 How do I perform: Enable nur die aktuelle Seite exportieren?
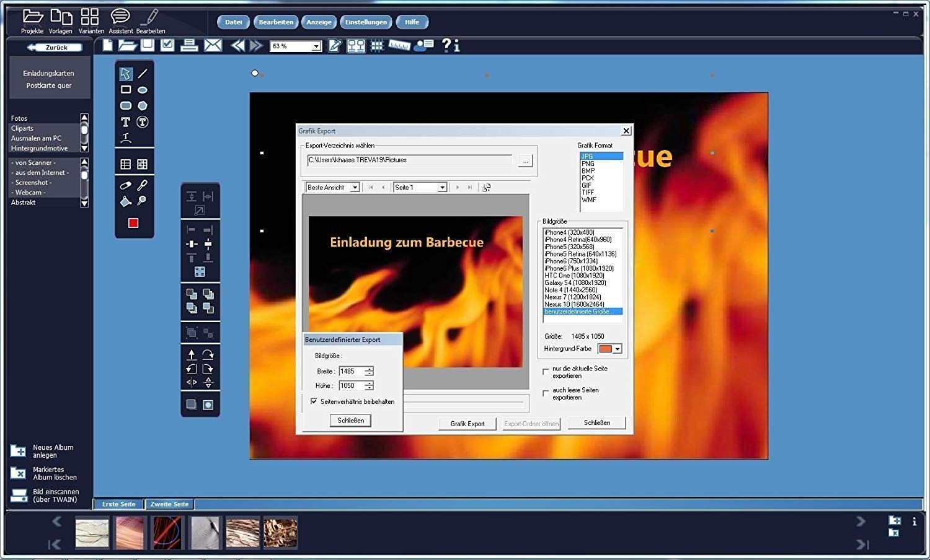[x=546, y=372]
